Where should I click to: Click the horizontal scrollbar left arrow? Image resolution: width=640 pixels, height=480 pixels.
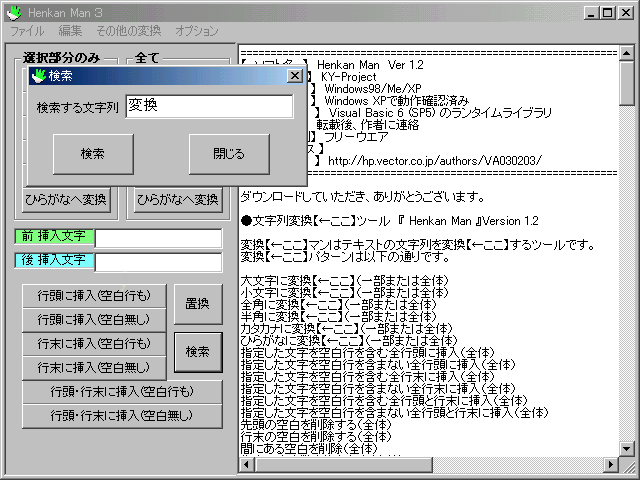coord(247,464)
